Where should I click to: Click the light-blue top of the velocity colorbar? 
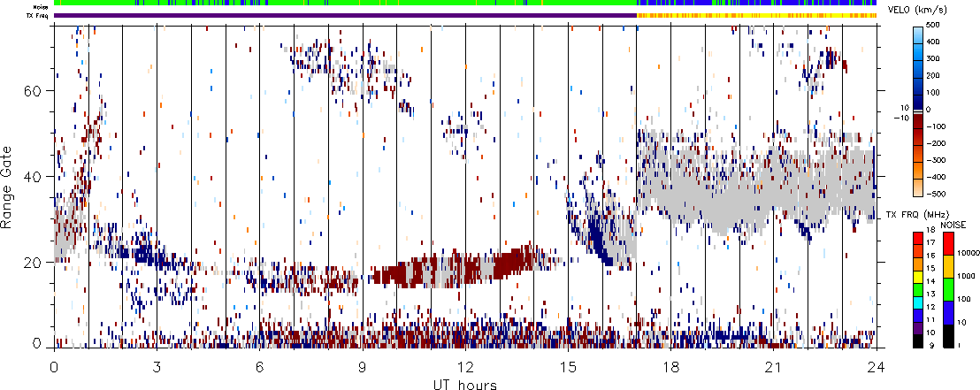pyautogui.click(x=918, y=35)
